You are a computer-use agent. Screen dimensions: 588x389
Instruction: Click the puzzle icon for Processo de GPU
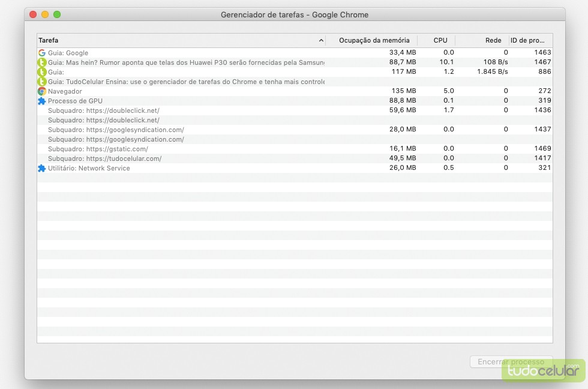(x=42, y=101)
